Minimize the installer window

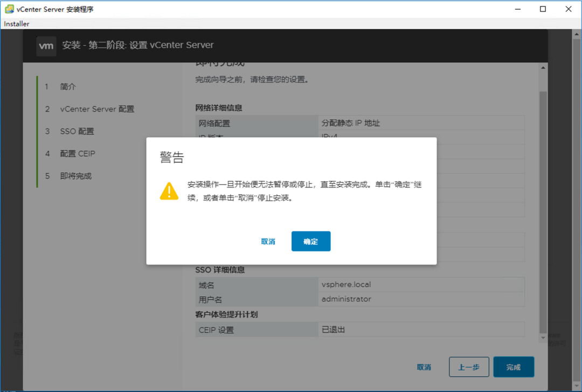coord(518,9)
